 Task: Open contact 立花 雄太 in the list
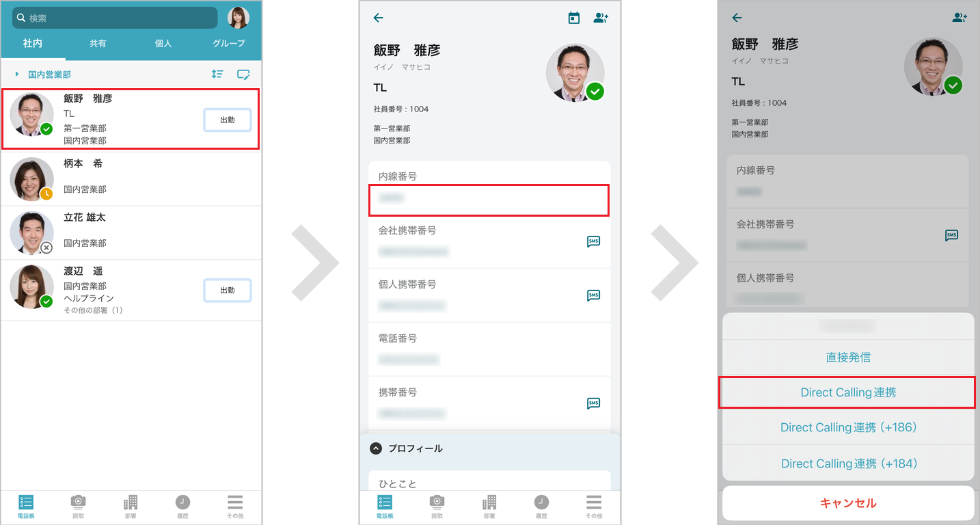pos(131,232)
